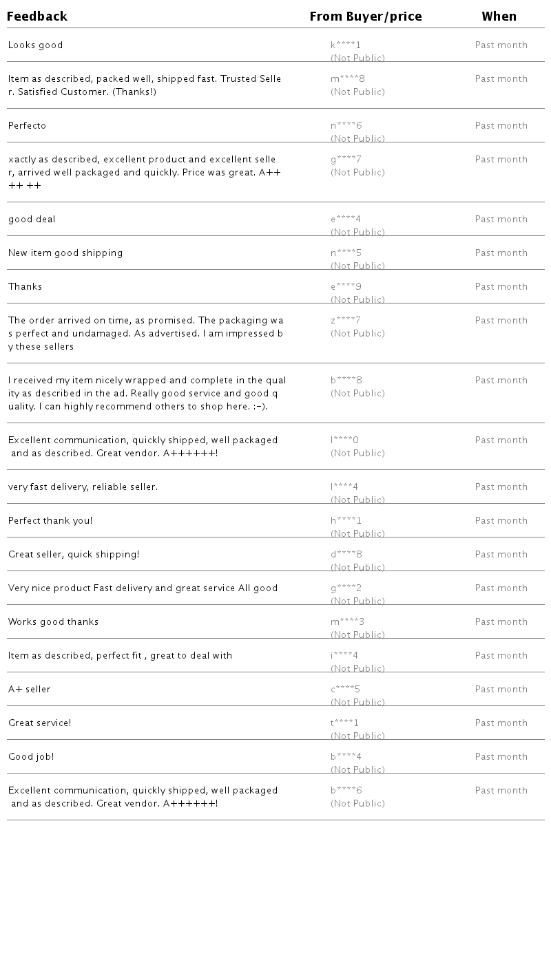551x980 pixels.
Task: Click the From Buyer/price column header
Action: (x=366, y=17)
